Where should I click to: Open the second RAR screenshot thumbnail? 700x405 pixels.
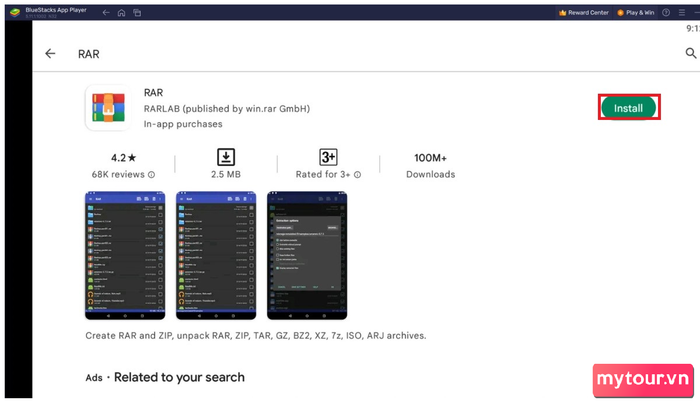pyautogui.click(x=216, y=255)
